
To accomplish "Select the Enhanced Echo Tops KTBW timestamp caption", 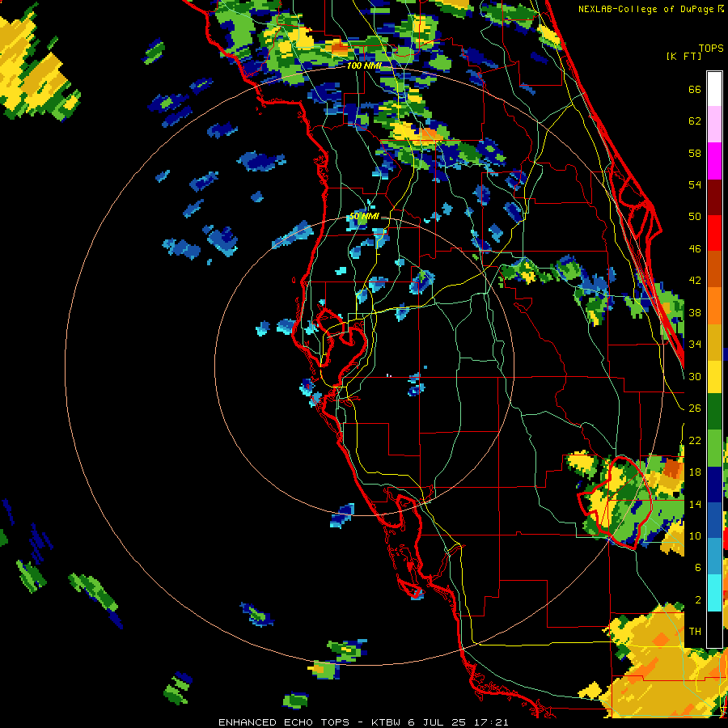I will (x=363, y=722).
